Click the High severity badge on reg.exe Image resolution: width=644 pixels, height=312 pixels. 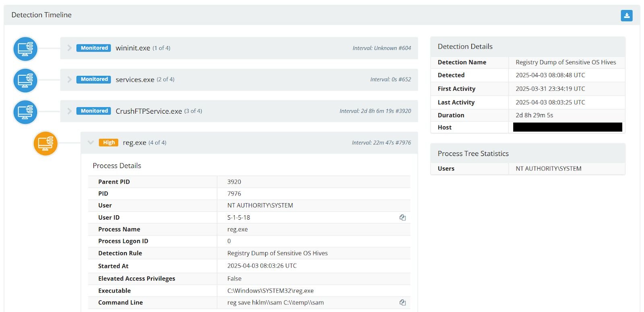[109, 143]
